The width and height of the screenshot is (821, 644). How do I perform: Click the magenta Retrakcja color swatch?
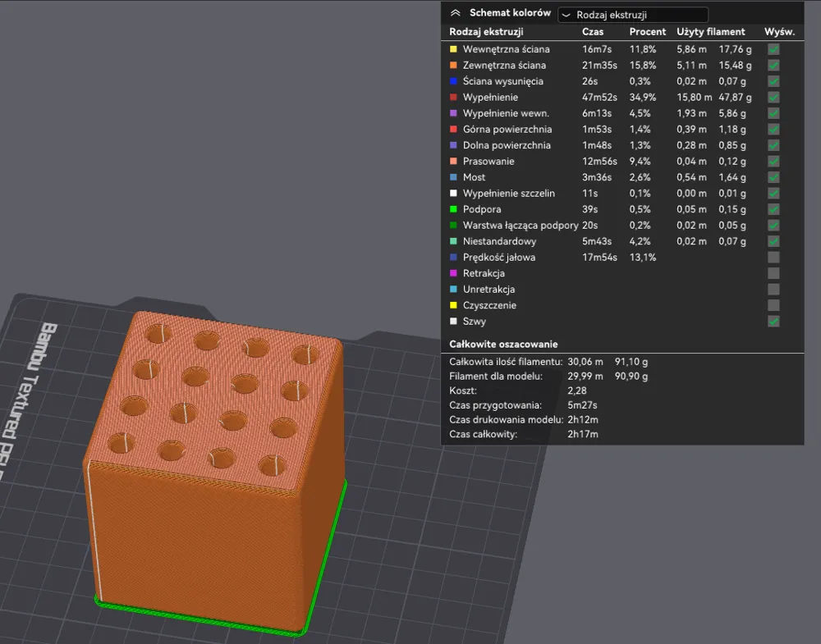tap(453, 273)
